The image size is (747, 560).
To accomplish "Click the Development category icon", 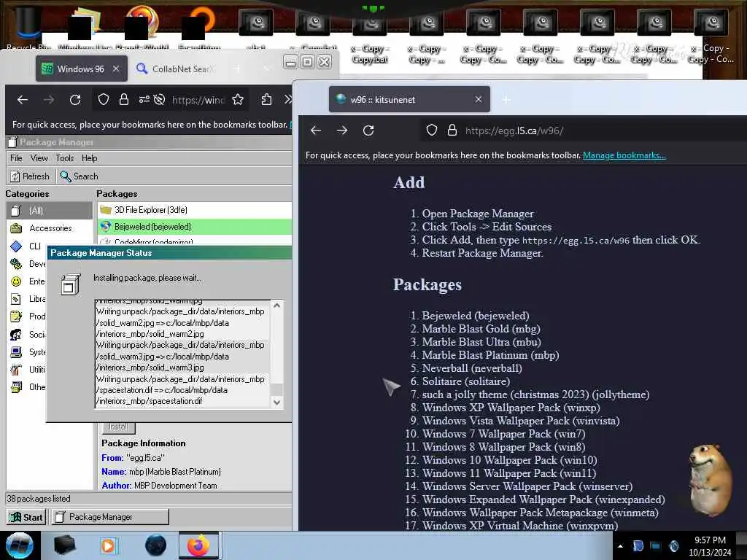I will coord(16,264).
